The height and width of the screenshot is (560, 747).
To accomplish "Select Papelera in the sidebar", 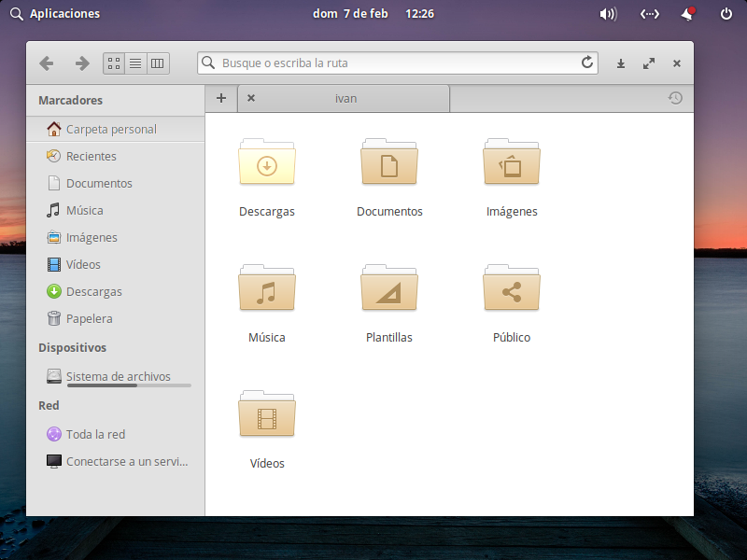I will coord(89,318).
